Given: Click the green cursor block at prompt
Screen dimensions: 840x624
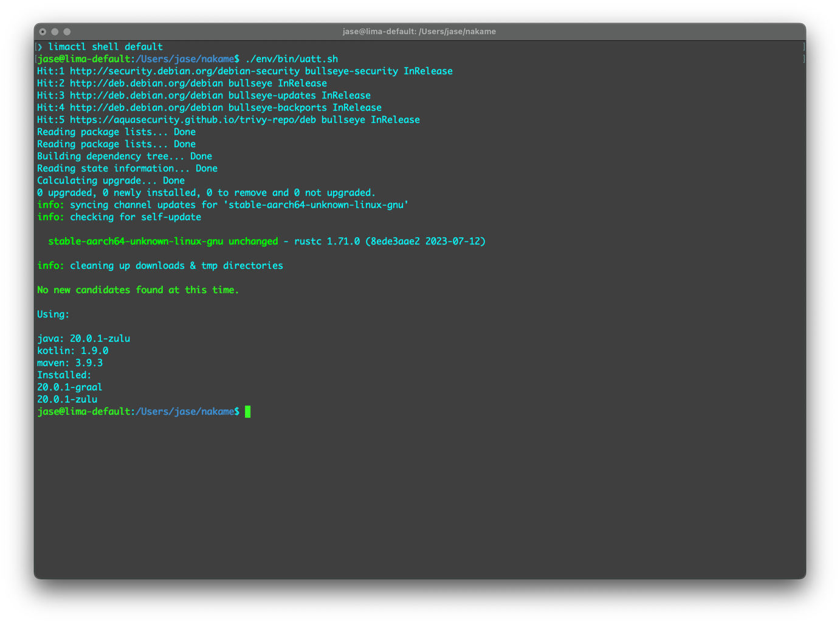Looking at the screenshot, I should coord(247,412).
